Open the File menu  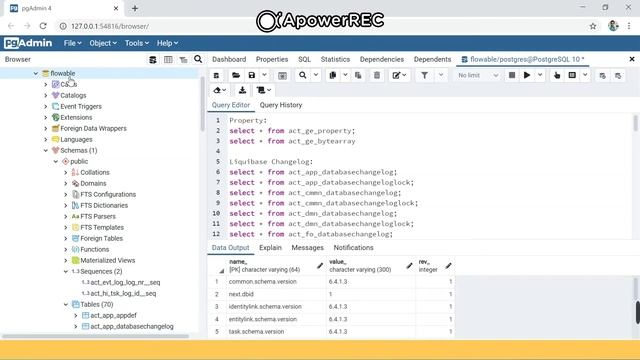pos(72,43)
